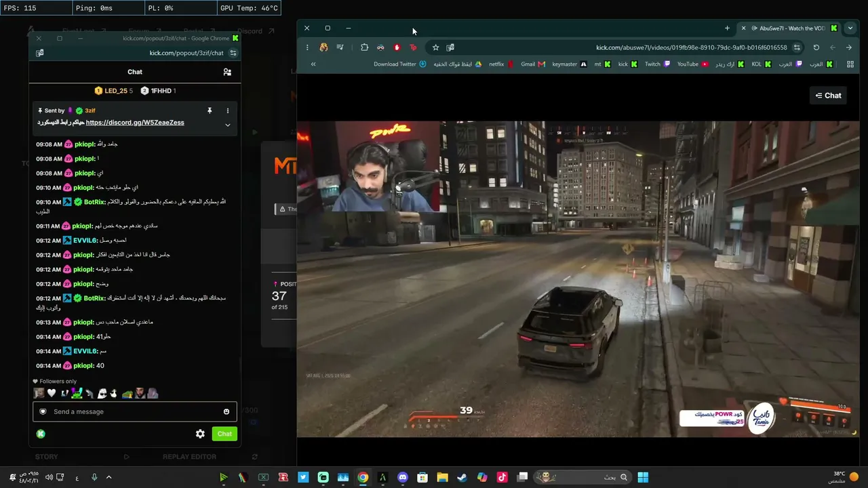Open Microsoft Store from the taskbar

422,477
